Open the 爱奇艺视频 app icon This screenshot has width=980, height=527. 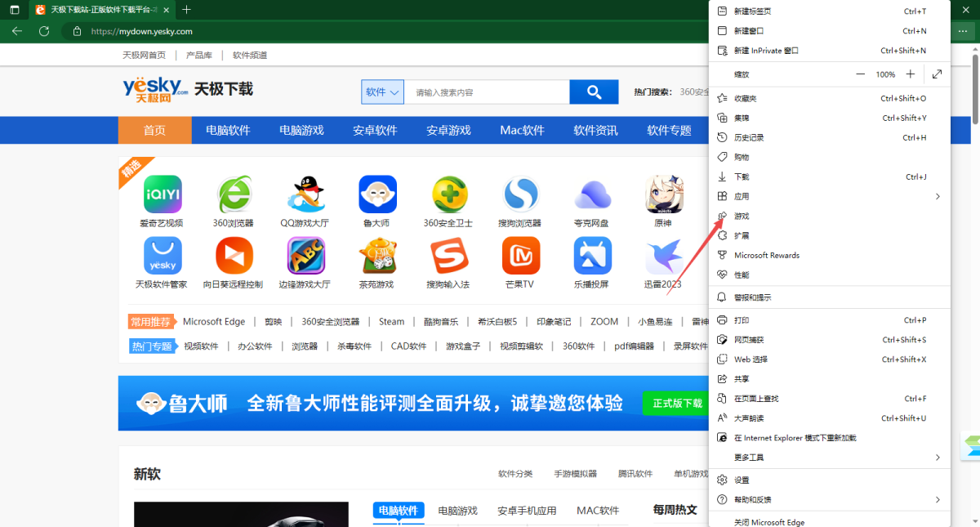click(x=162, y=194)
